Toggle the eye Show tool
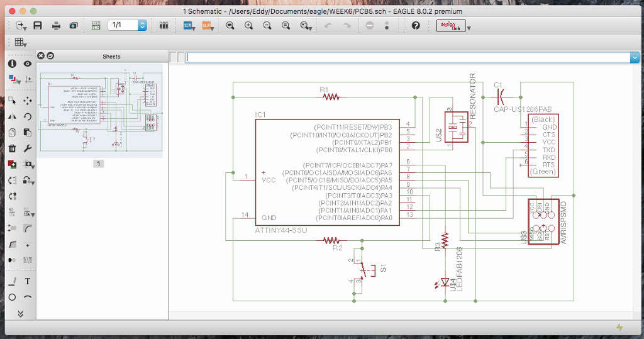The width and height of the screenshot is (644, 339). coord(28,64)
